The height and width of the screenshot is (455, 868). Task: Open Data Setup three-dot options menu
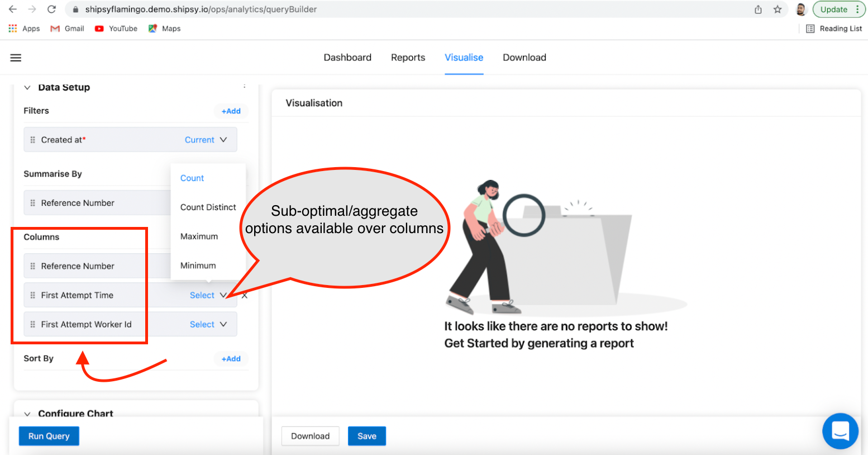coord(244,87)
